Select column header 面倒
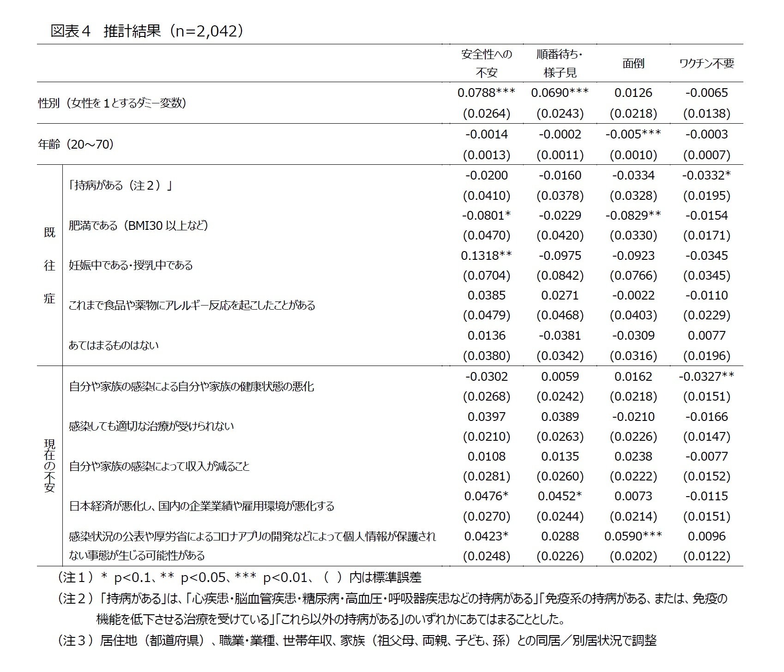This screenshot has width=784, height=672. [633, 64]
